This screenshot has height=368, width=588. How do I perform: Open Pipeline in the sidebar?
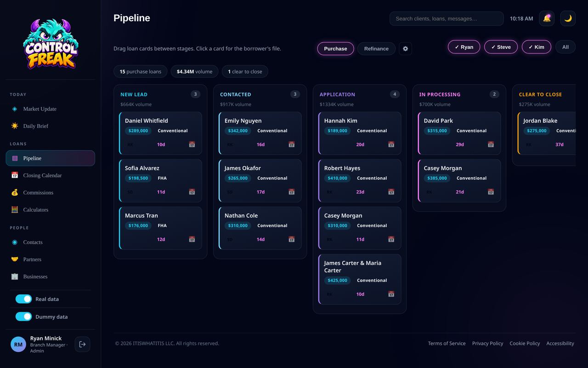[x=51, y=158]
